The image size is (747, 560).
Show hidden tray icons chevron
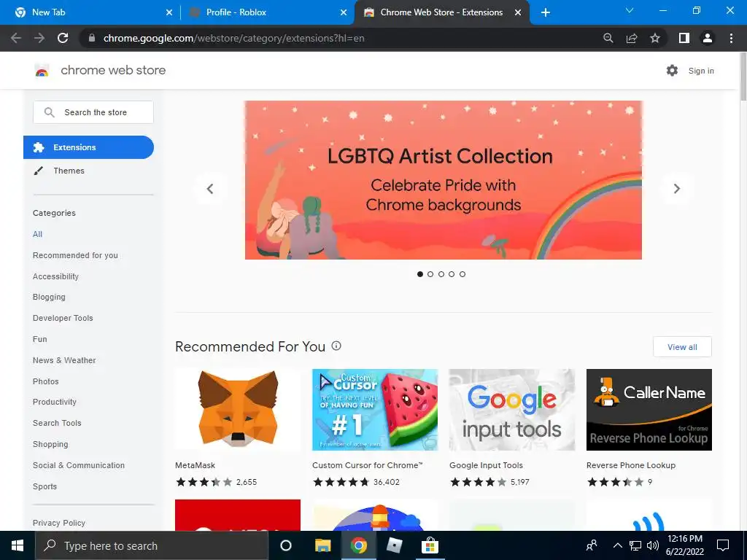pyautogui.click(x=617, y=545)
